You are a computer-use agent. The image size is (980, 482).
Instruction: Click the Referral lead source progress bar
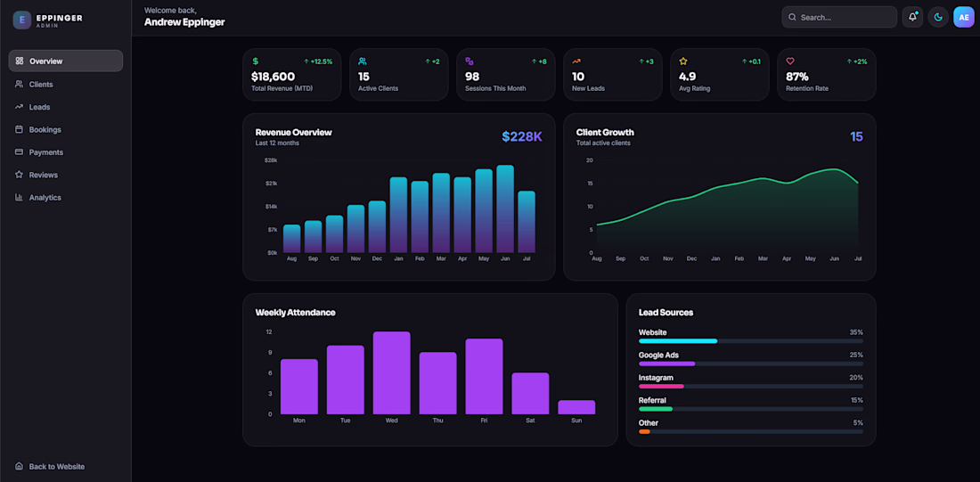(751, 409)
